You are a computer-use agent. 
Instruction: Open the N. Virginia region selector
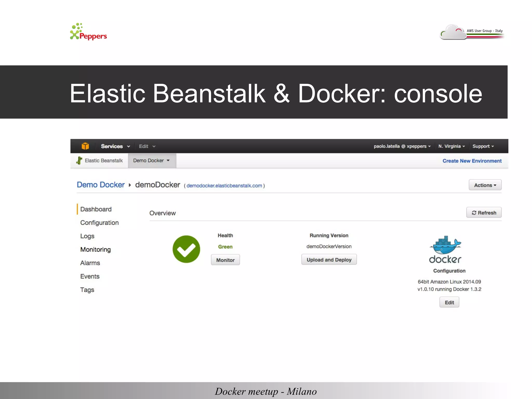click(451, 146)
